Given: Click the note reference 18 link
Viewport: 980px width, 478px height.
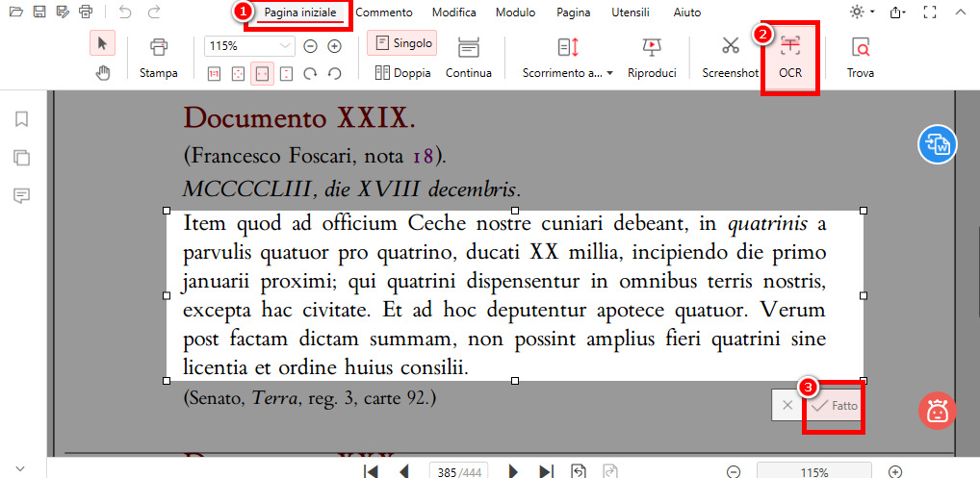Looking at the screenshot, I should 423,156.
